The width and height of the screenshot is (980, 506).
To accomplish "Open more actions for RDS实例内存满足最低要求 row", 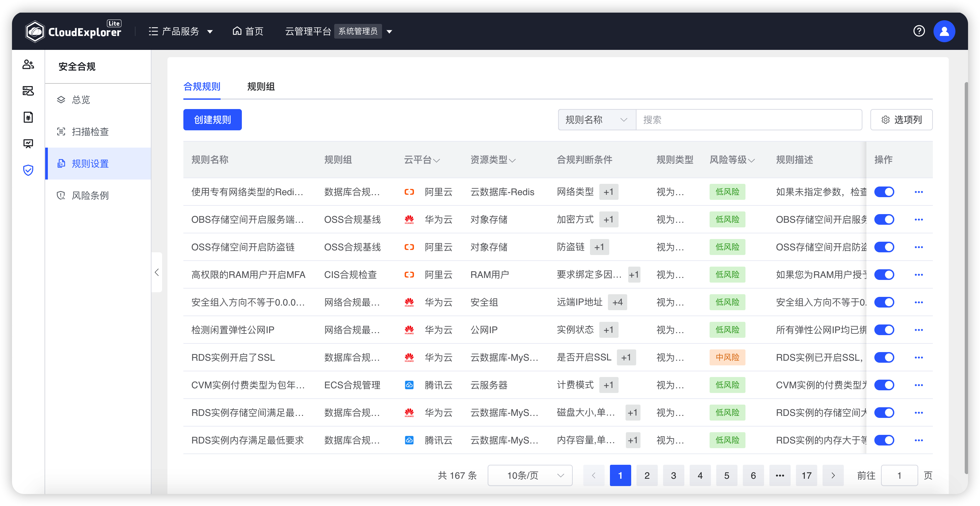I will [918, 440].
